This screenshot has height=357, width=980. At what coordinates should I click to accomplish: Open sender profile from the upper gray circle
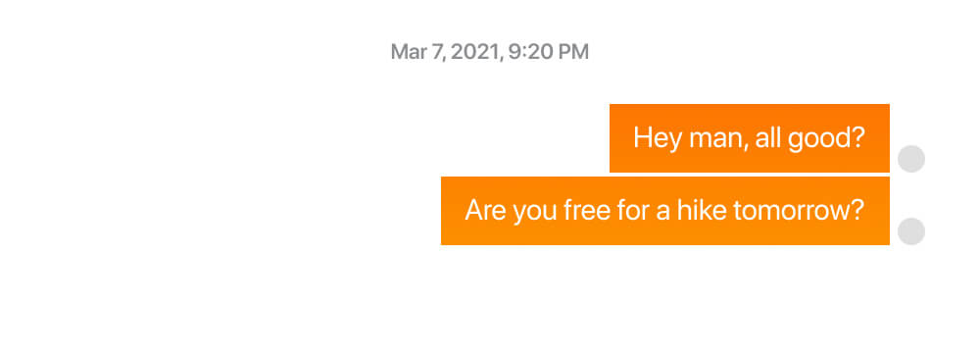(x=911, y=159)
